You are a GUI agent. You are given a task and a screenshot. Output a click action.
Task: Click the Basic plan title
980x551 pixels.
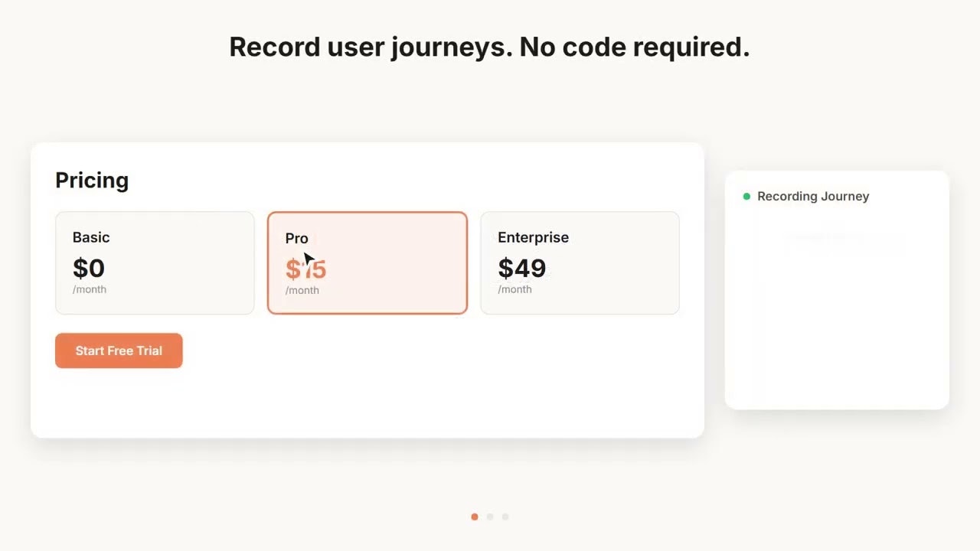[91, 237]
